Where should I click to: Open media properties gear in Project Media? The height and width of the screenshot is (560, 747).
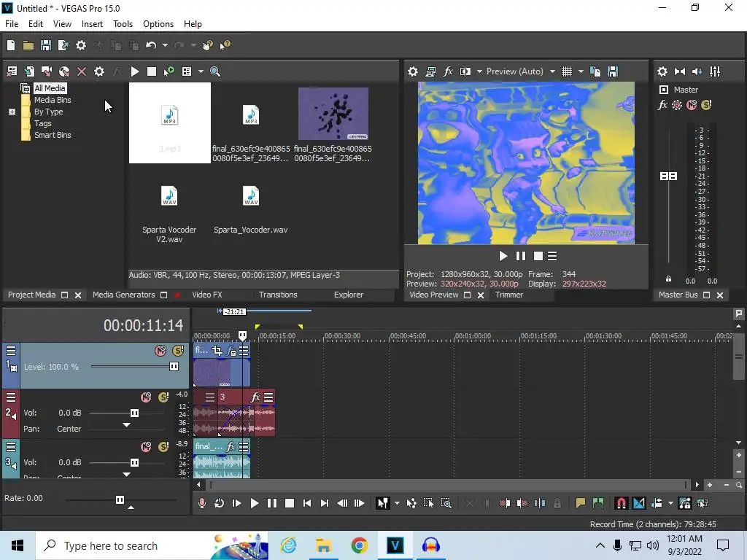tap(99, 71)
